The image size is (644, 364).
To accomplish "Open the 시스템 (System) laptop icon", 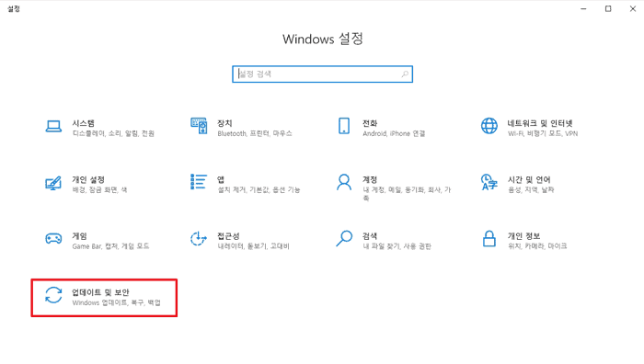I will pos(53,127).
